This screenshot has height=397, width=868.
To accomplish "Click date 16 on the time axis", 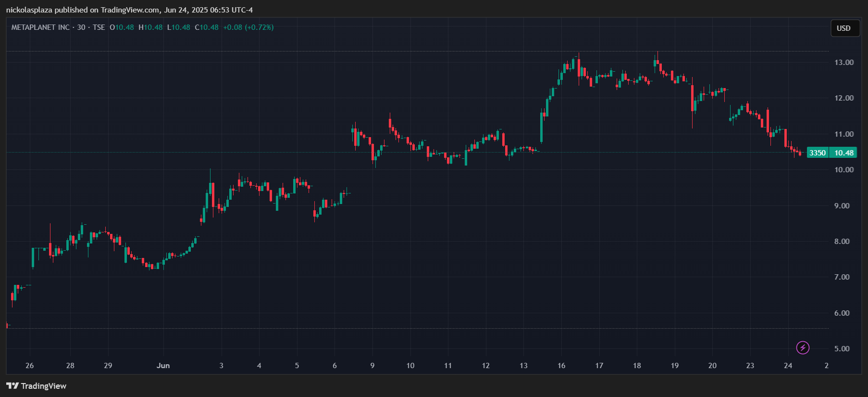I will pyautogui.click(x=561, y=365).
